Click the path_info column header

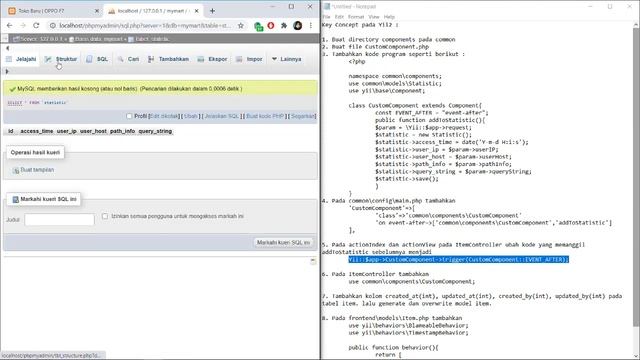point(122,131)
